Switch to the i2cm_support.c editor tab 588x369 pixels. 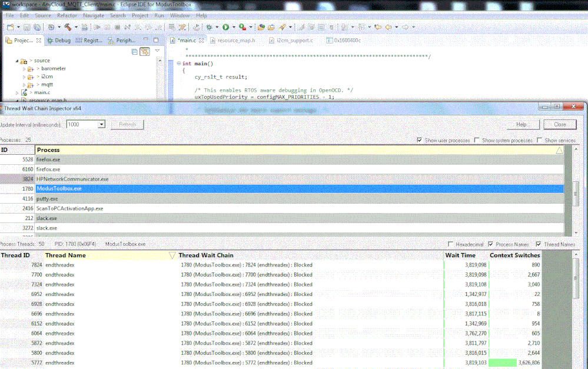tap(291, 40)
